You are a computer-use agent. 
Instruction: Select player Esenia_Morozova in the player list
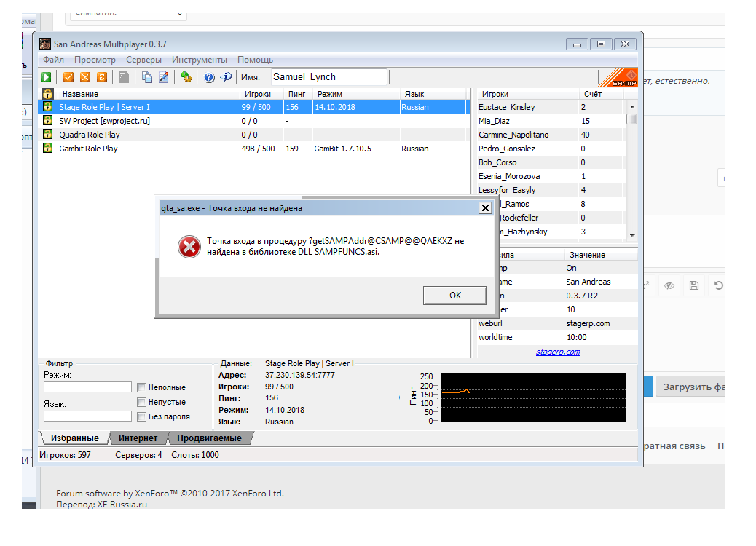point(551,176)
